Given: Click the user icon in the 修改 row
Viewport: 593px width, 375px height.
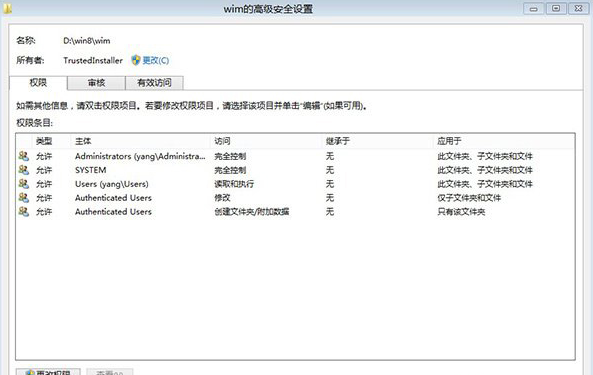Looking at the screenshot, I should pyautogui.click(x=24, y=198).
